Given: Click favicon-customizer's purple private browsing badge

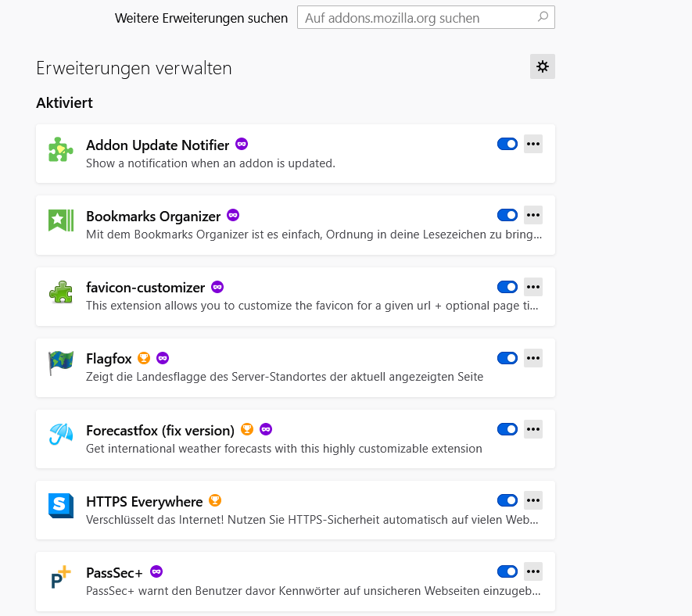Looking at the screenshot, I should (217, 287).
